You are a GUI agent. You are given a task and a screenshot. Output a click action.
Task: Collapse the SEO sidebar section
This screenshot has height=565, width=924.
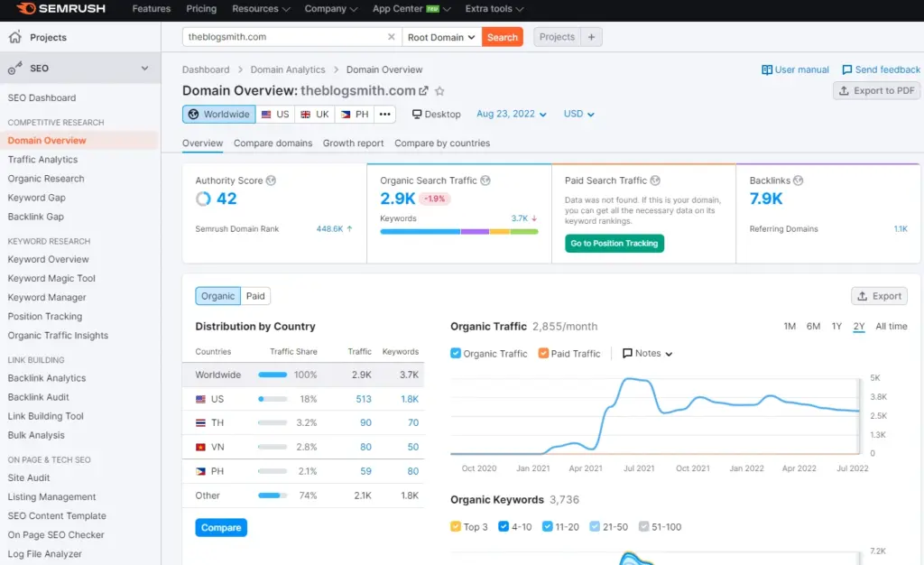tap(145, 68)
